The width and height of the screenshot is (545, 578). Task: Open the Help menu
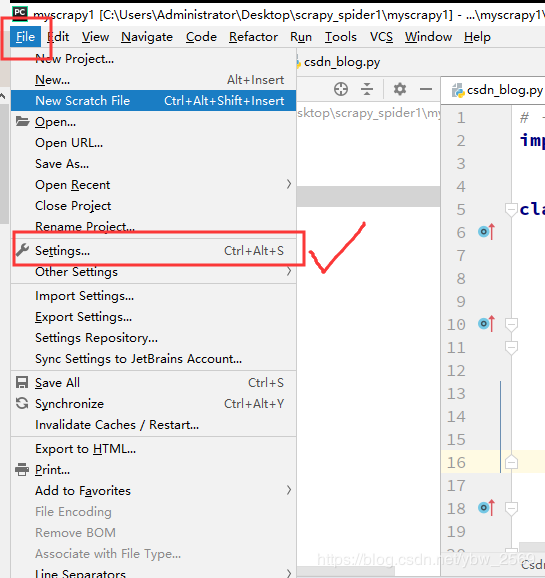point(477,36)
